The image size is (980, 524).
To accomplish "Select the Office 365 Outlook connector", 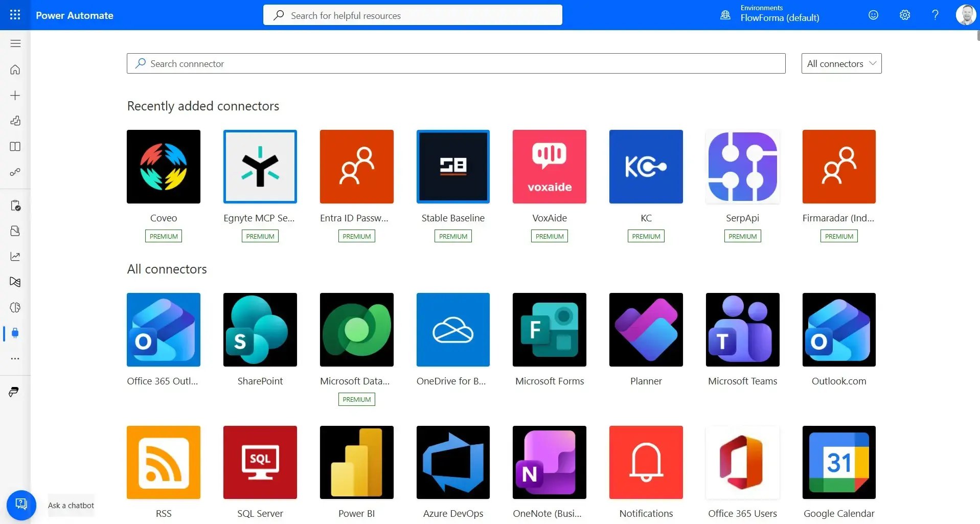I will (x=164, y=330).
